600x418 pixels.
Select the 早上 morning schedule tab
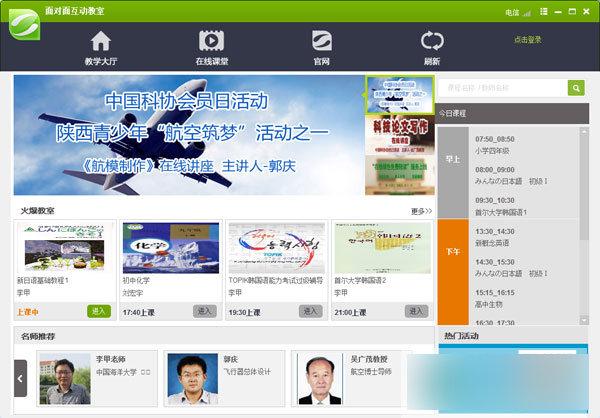coord(452,159)
